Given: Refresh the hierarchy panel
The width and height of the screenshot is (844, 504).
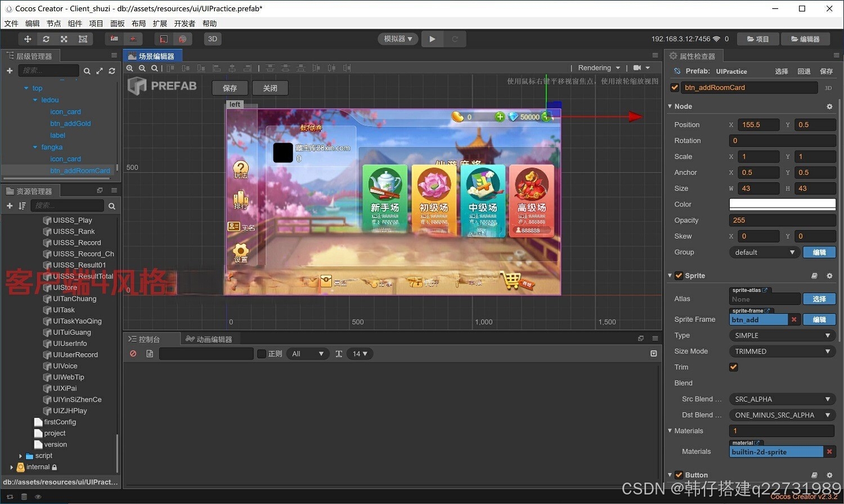Looking at the screenshot, I should (x=112, y=71).
